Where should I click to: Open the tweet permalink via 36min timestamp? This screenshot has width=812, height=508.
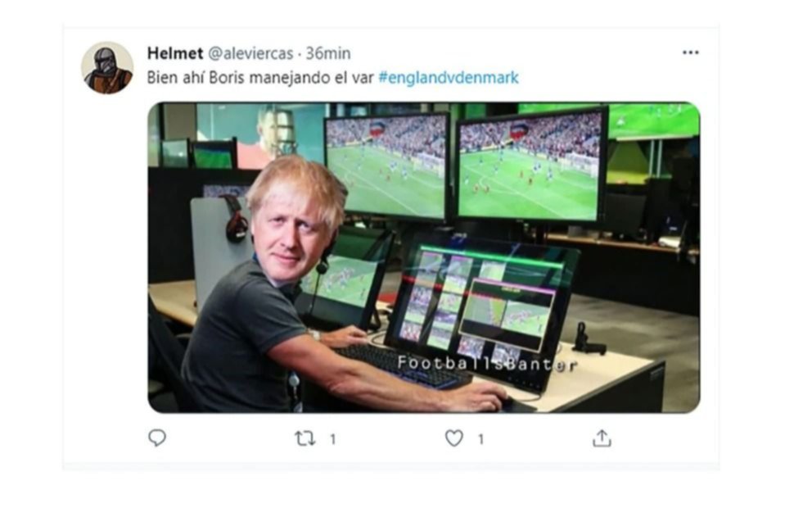point(327,53)
